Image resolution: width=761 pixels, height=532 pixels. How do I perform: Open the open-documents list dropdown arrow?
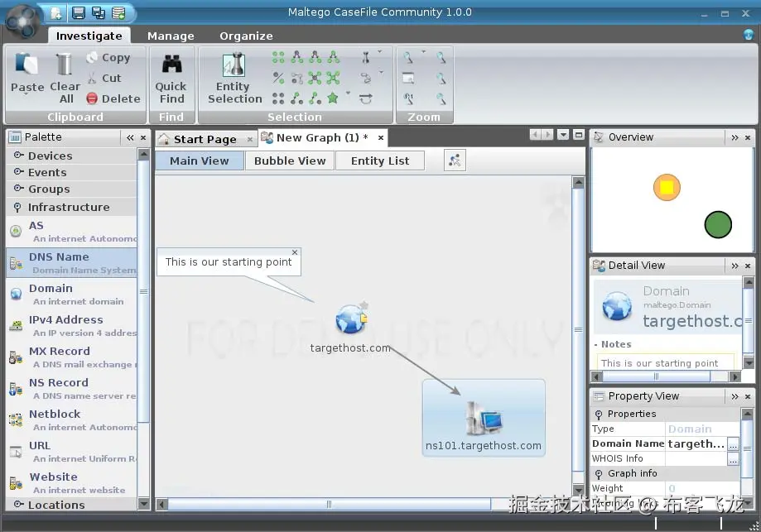(x=563, y=135)
